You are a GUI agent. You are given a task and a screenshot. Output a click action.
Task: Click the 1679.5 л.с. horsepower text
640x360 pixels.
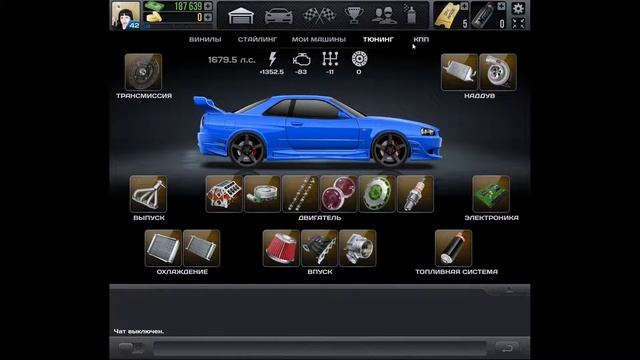point(231,60)
